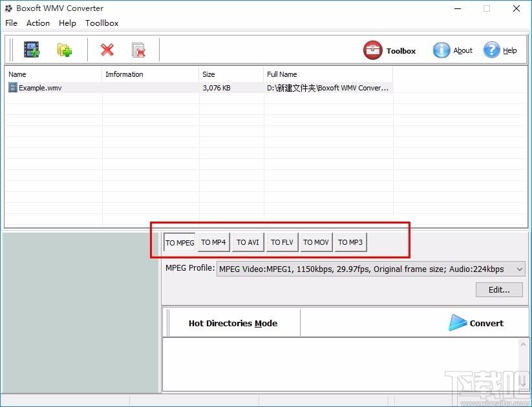This screenshot has width=532, height=407.
Task: Select the TO MPEG format
Action: pyautogui.click(x=180, y=242)
